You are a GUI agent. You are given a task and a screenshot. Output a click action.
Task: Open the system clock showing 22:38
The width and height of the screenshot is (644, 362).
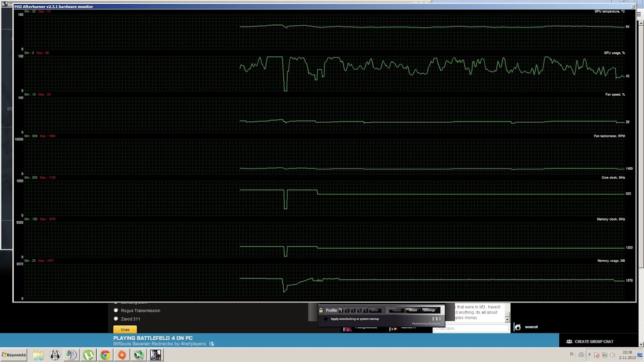coord(627,355)
